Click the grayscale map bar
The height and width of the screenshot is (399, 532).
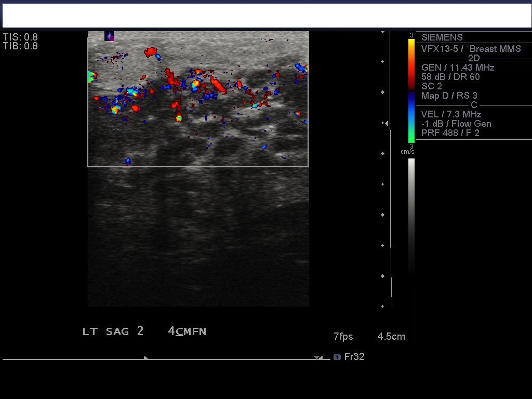coord(411,213)
